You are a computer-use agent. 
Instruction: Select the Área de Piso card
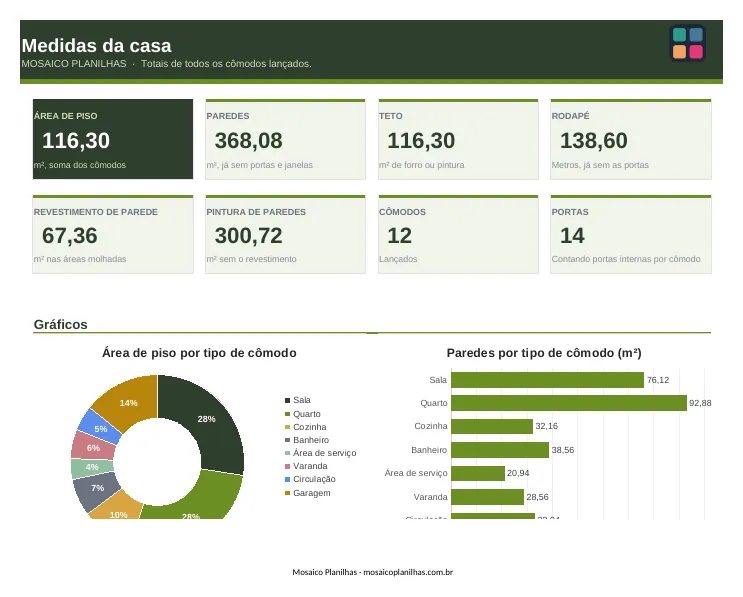(x=113, y=139)
